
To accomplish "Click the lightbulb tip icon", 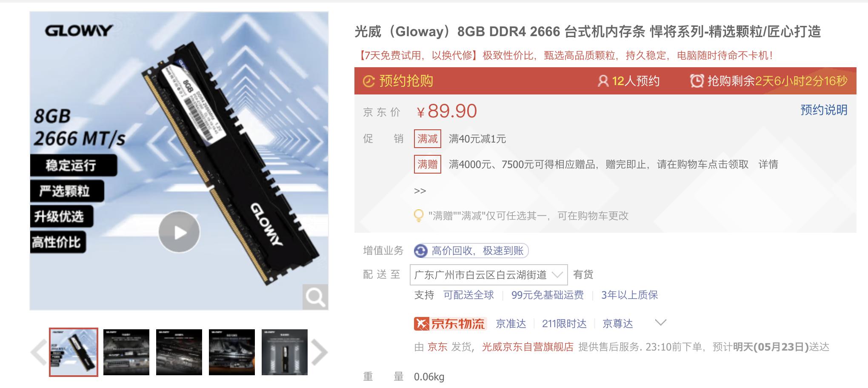I will [419, 216].
